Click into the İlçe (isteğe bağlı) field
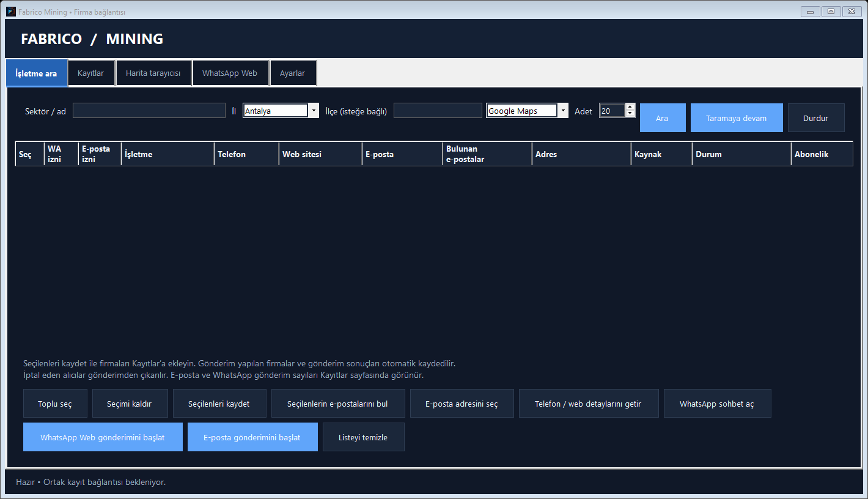 [x=438, y=111]
